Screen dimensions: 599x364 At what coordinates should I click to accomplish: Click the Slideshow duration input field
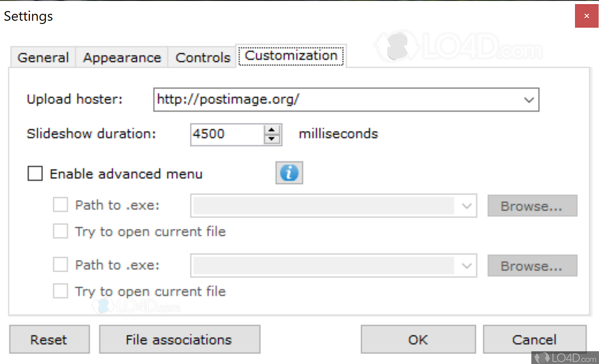point(227,134)
